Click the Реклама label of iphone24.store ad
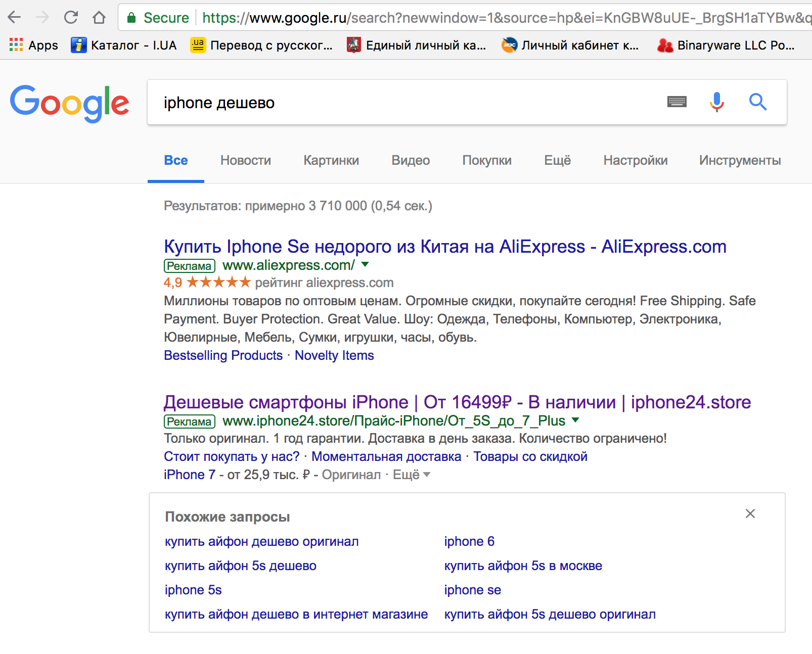812x654 pixels. pos(190,421)
